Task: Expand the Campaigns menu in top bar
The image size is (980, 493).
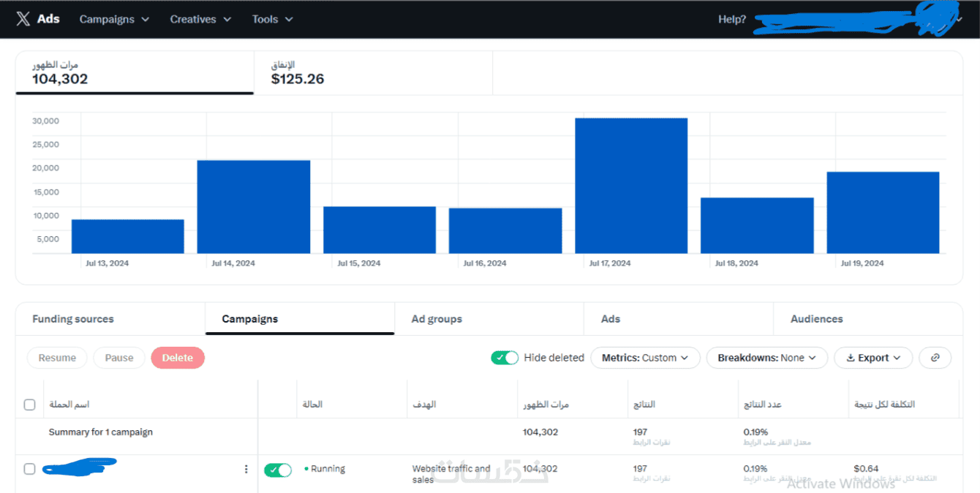Action: point(114,19)
